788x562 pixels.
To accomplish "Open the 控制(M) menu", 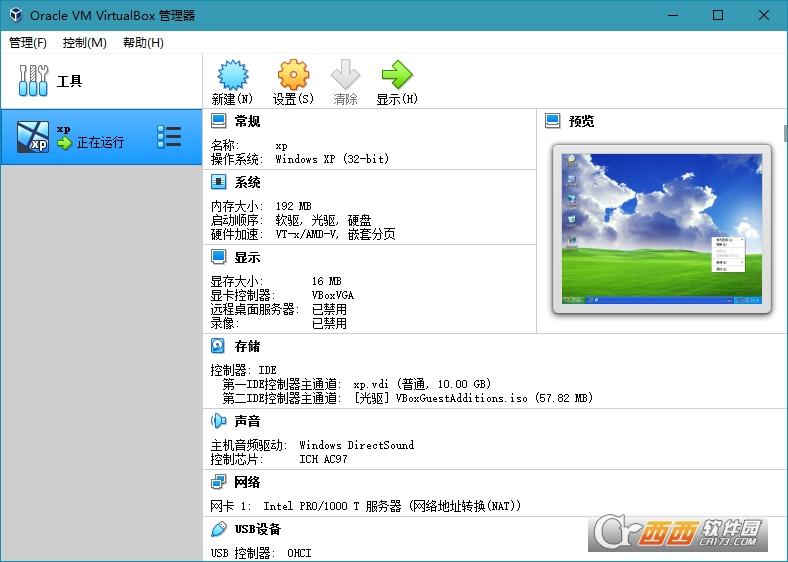I will 84,43.
